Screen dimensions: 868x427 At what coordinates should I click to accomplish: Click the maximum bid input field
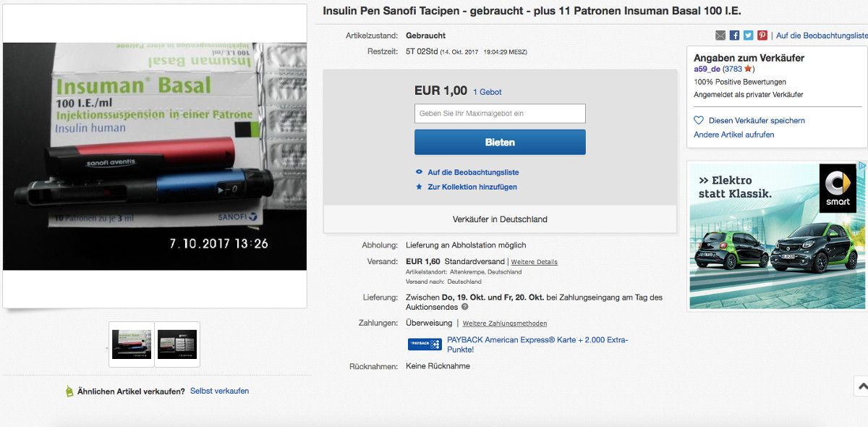[500, 114]
